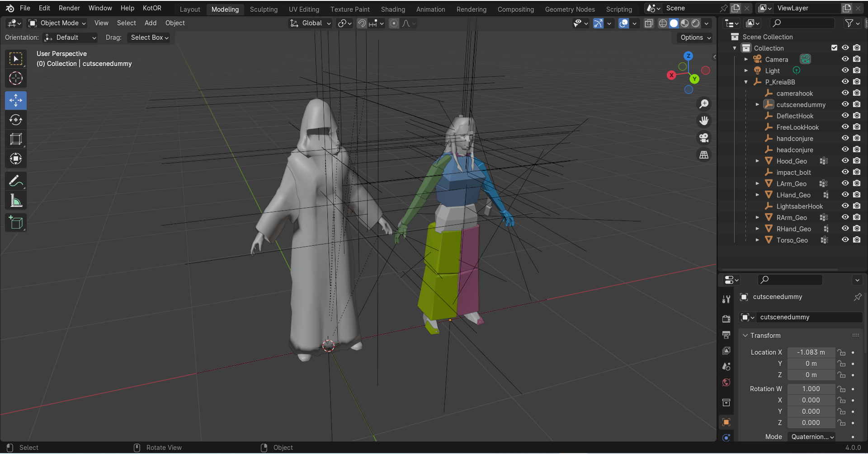Open the Object Mode dropdown
The image size is (868, 454).
coord(57,23)
